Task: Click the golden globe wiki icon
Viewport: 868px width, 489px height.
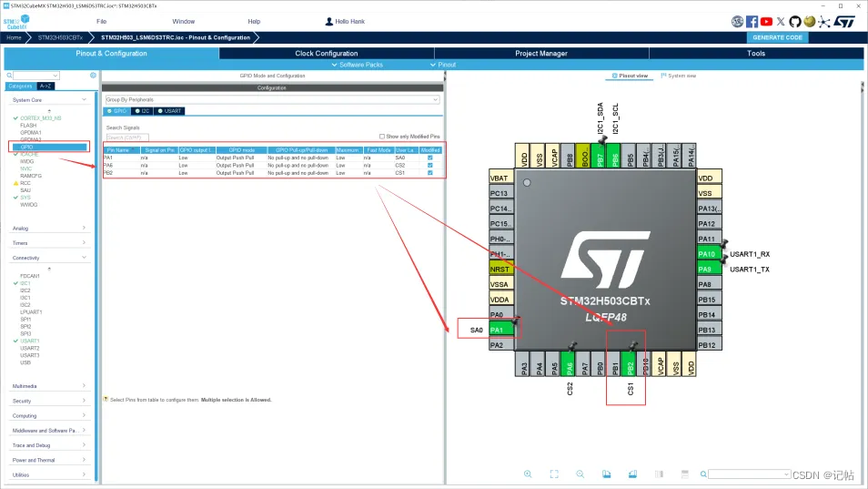Action: coord(810,22)
